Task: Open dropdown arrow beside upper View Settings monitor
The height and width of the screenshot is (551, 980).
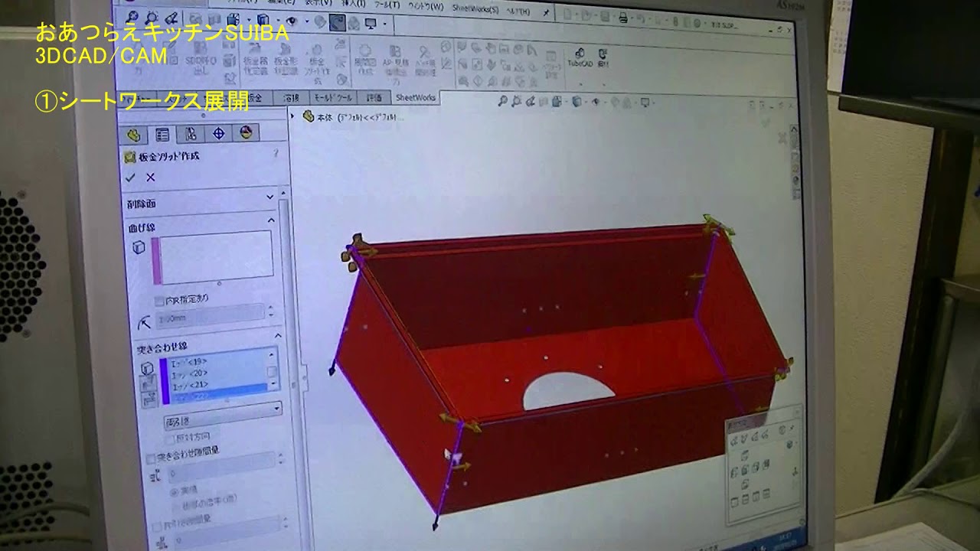Action: pos(384,24)
